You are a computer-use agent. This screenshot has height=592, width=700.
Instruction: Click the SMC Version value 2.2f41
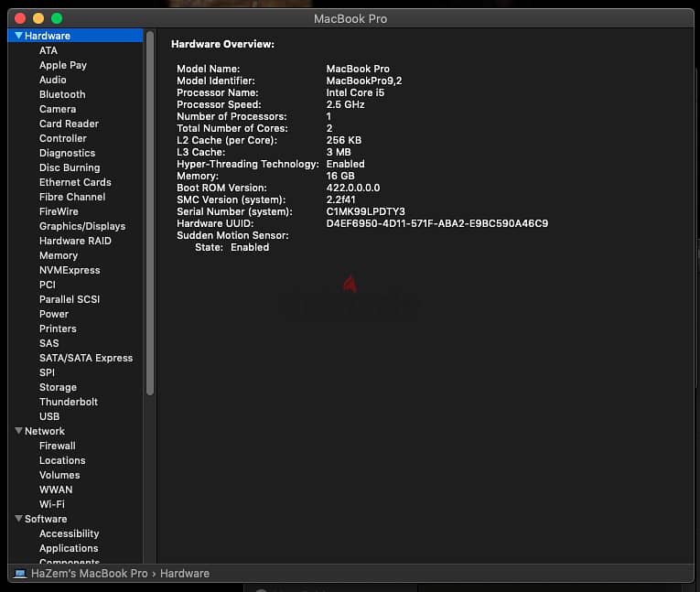(x=340, y=199)
